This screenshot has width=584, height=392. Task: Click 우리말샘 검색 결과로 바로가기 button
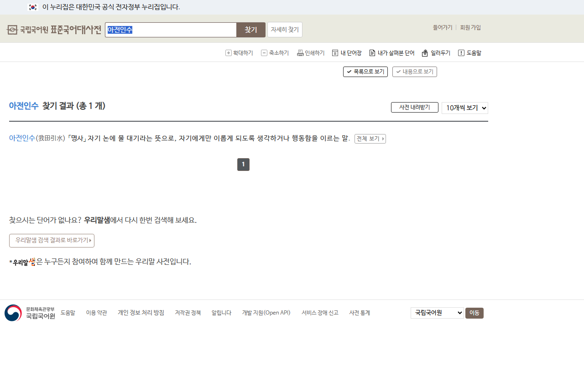52,241
